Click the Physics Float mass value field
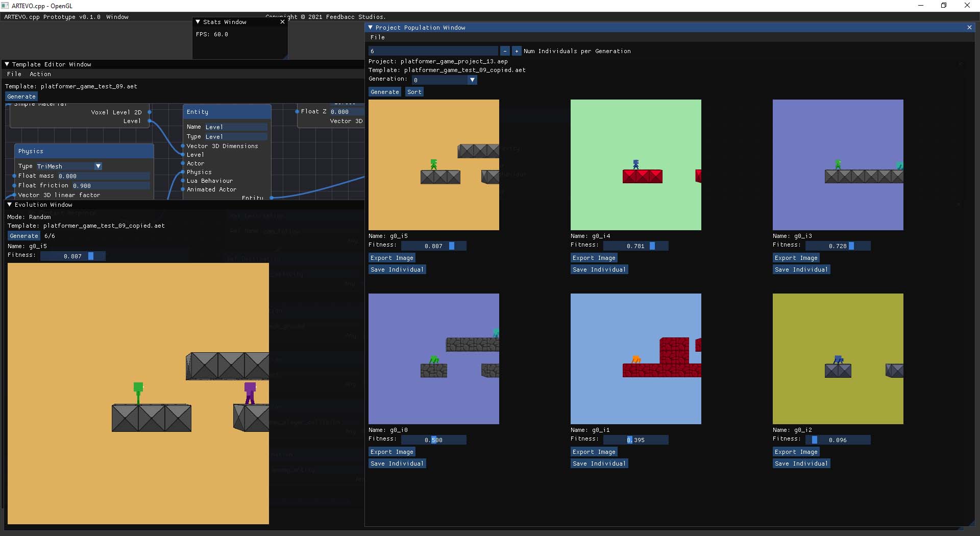The height and width of the screenshot is (536, 980). coord(103,176)
